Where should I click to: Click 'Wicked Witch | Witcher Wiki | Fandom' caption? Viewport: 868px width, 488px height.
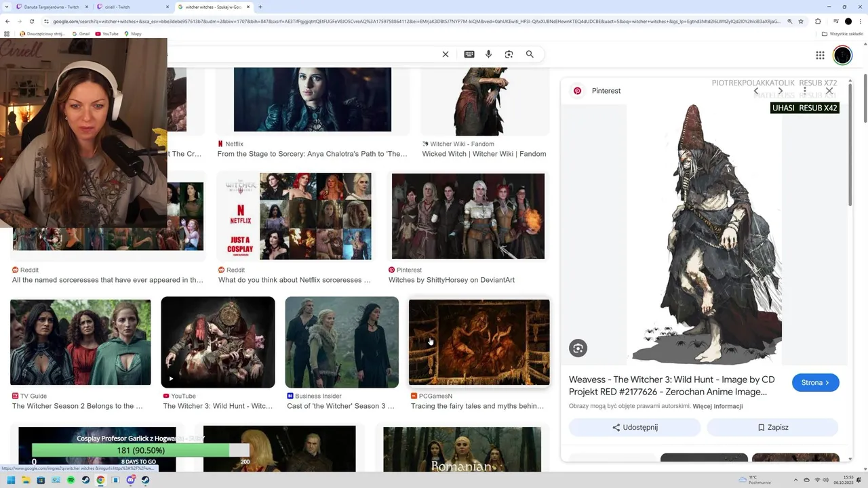484,154
